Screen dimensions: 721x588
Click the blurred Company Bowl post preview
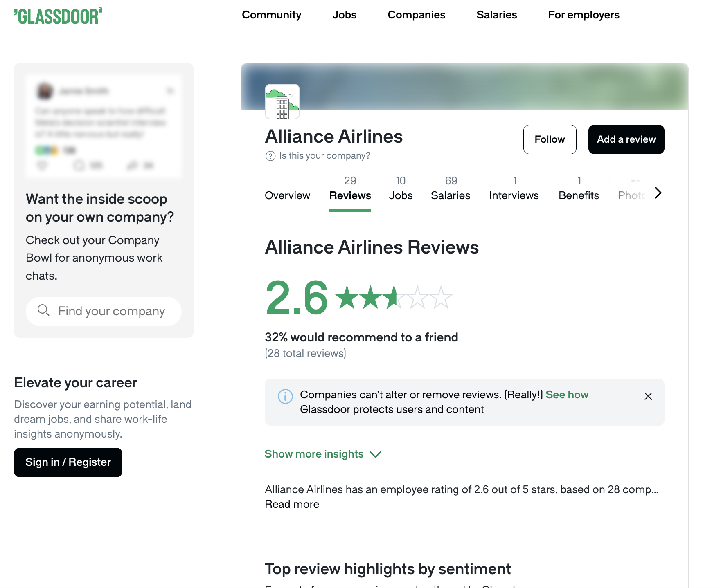104,126
